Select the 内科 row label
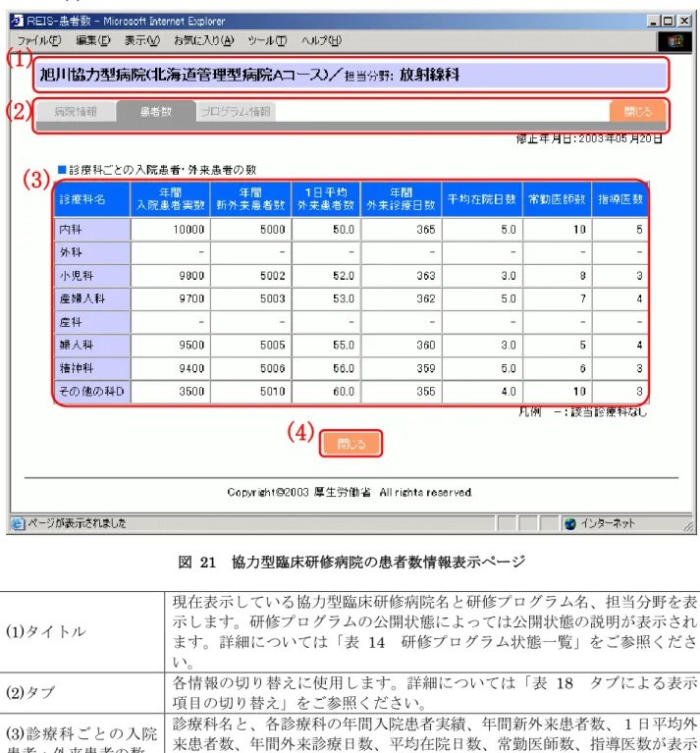Viewport: 700px width, 753px height. pos(92,230)
